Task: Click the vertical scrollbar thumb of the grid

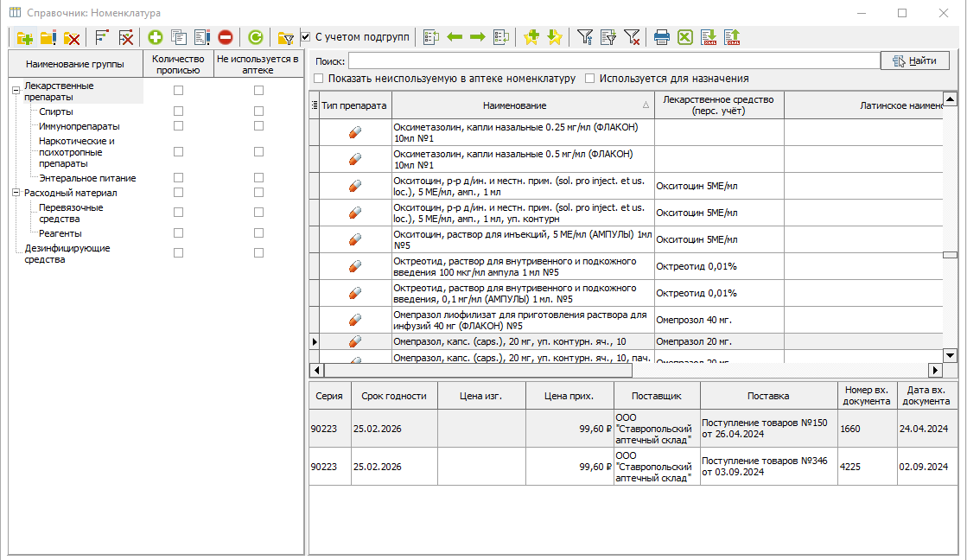Action: [950, 255]
